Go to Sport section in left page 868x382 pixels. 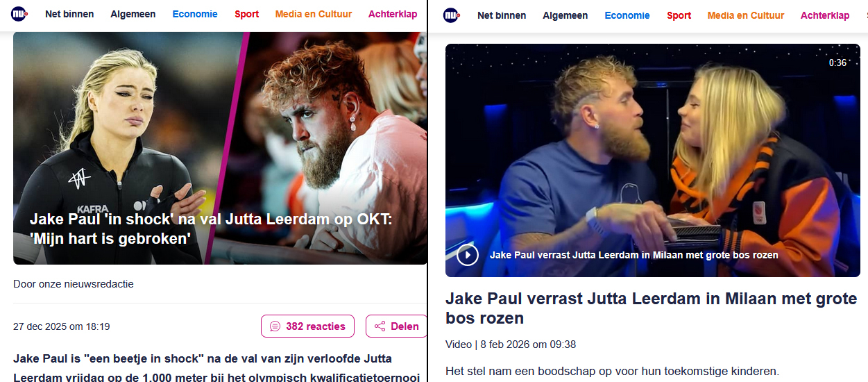pyautogui.click(x=246, y=14)
